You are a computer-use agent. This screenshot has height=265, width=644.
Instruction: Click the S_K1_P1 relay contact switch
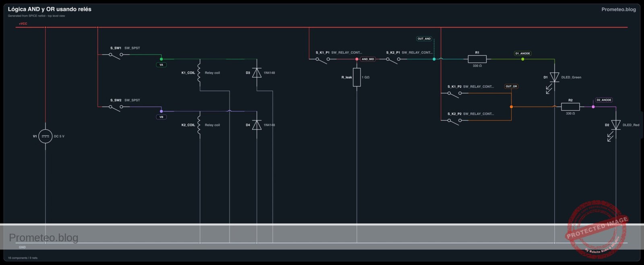323,60
